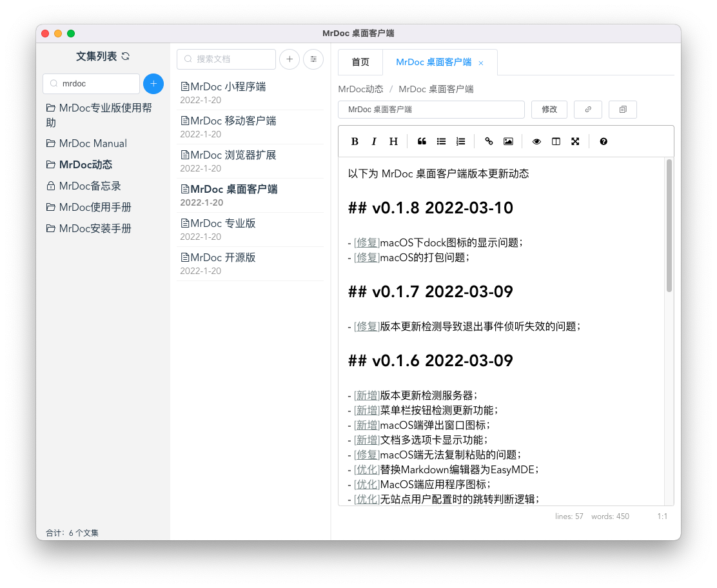Toggle side-by-side editor view
This screenshot has height=588, width=717.
tap(556, 141)
